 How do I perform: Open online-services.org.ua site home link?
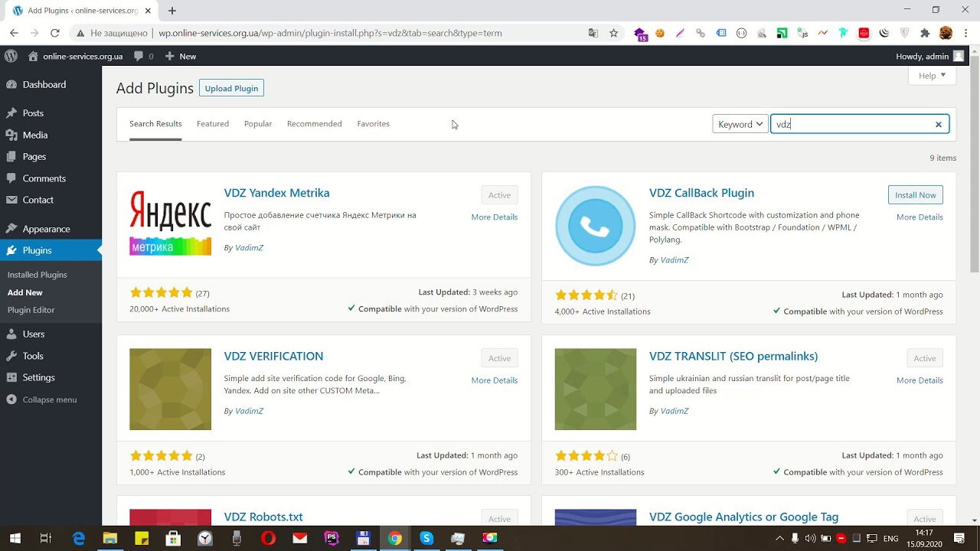[75, 56]
